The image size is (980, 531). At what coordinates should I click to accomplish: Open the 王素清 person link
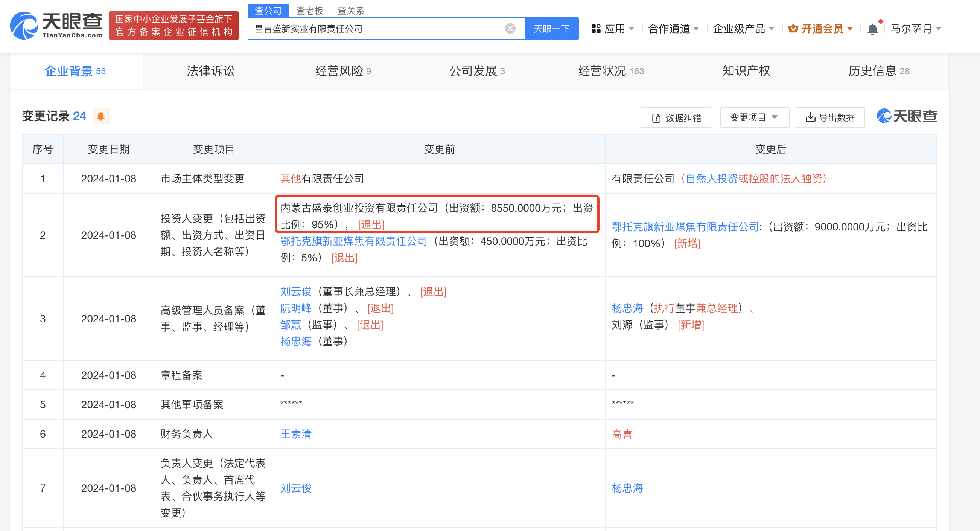coord(295,433)
